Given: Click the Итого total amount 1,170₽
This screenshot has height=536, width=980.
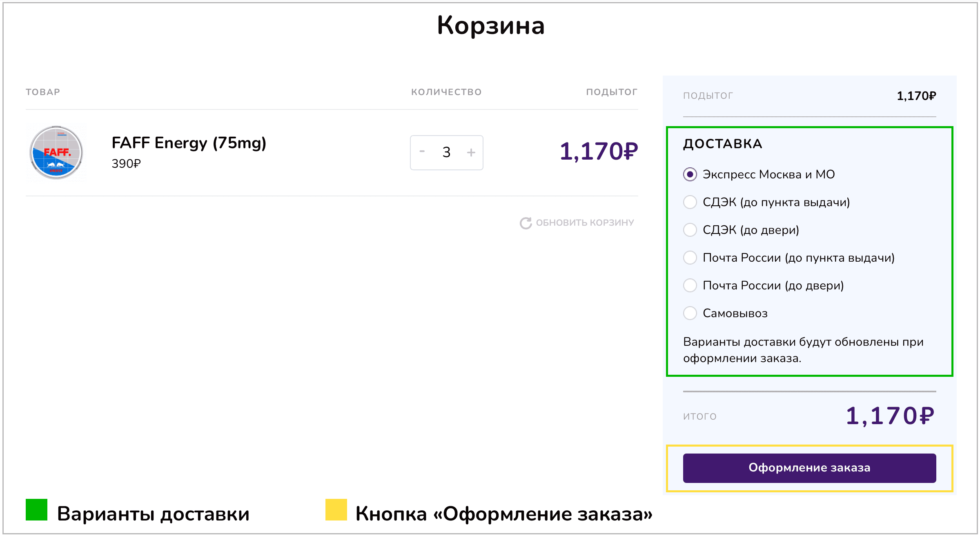Looking at the screenshot, I should tap(890, 416).
